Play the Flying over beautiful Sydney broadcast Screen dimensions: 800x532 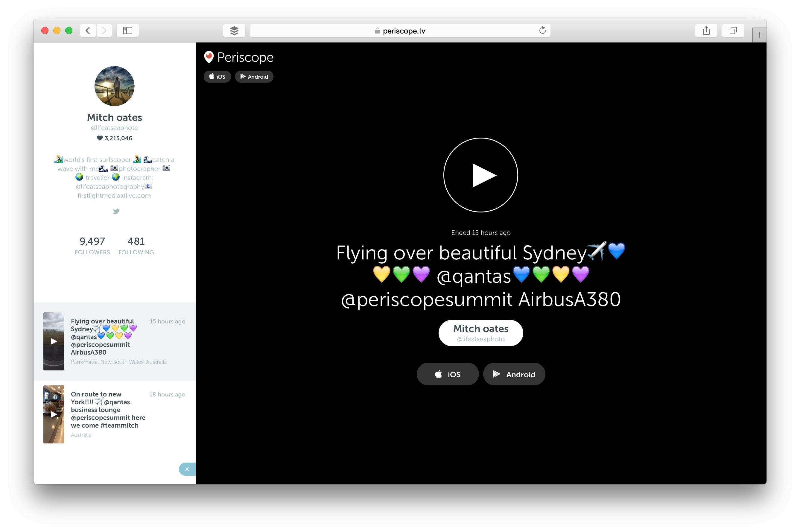tap(480, 175)
